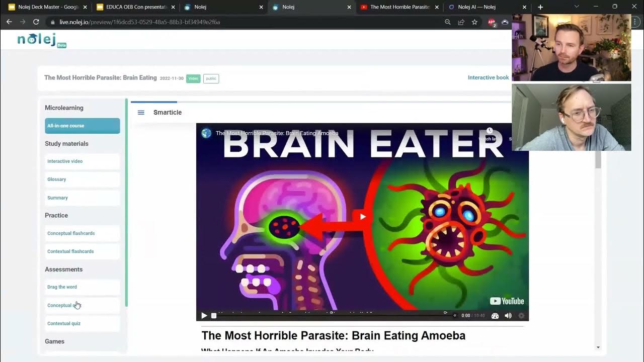The height and width of the screenshot is (362, 644).
Task: Go forward in browser history
Action: coord(22,22)
